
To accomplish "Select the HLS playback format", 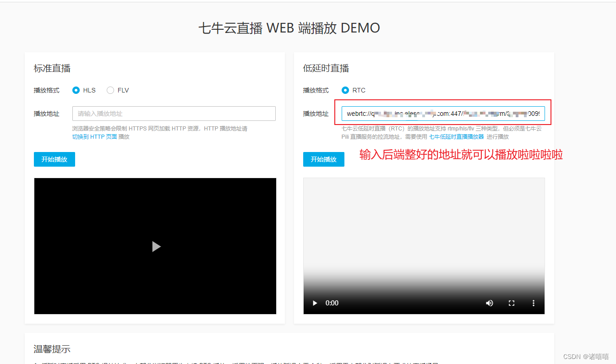I will pyautogui.click(x=76, y=90).
